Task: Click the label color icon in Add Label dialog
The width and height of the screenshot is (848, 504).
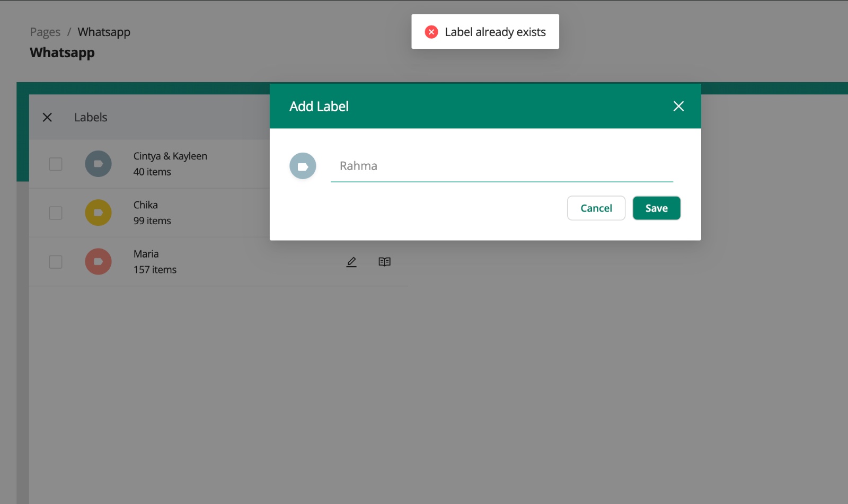Action: coord(303,166)
